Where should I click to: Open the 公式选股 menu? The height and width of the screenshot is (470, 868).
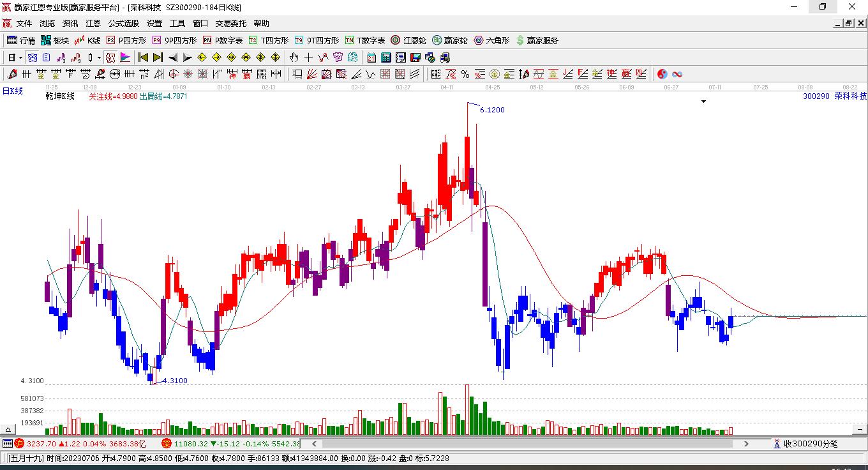point(124,24)
